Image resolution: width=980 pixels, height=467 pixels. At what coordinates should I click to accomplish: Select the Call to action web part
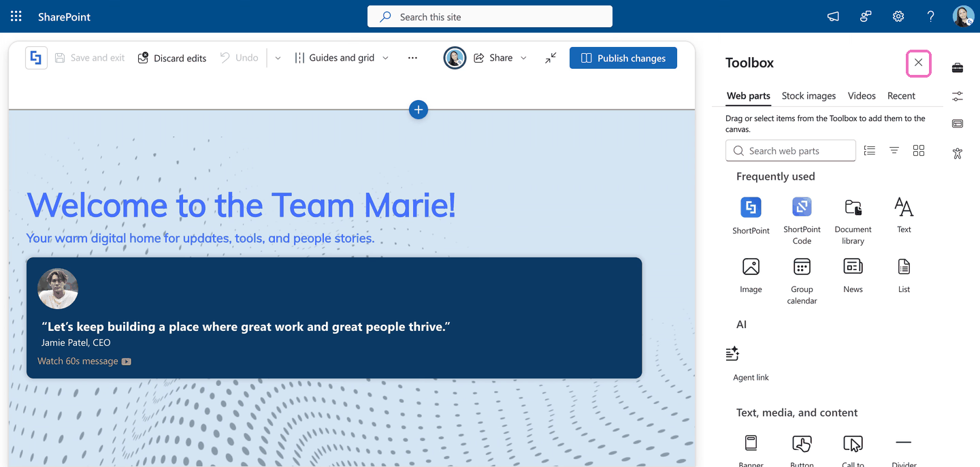853,450
